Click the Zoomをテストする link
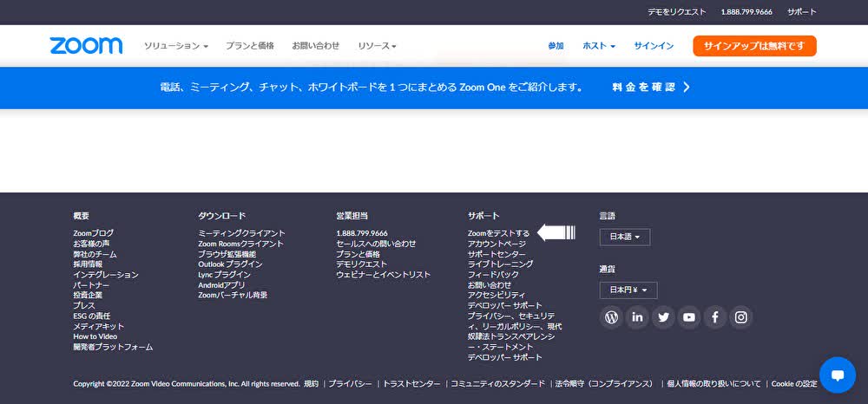Image resolution: width=868 pixels, height=404 pixels. pyautogui.click(x=498, y=233)
